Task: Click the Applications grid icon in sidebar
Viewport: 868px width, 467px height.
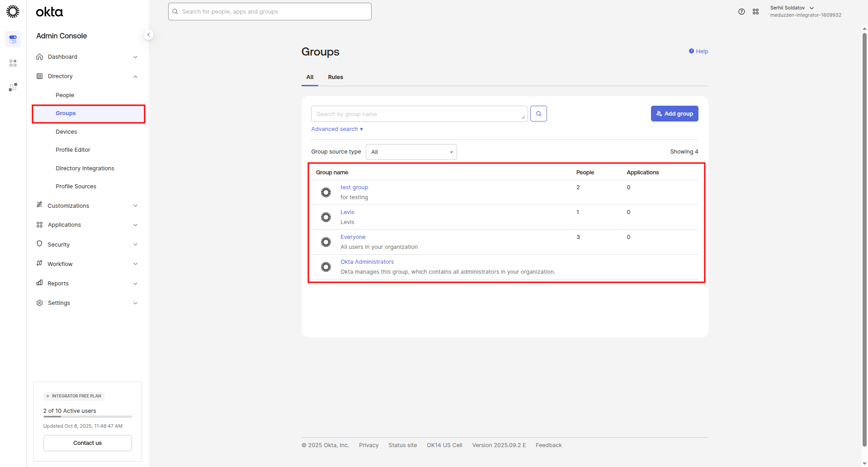Action: pyautogui.click(x=40, y=225)
